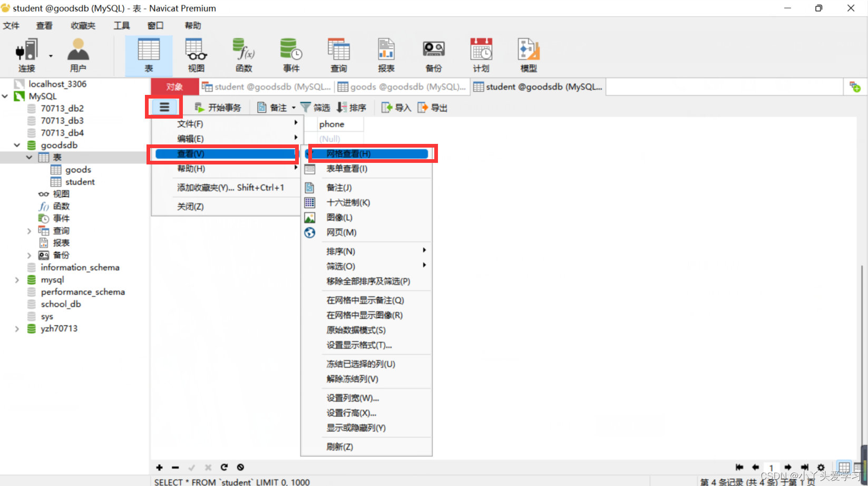Select 关闭(Z) close entry
This screenshot has height=486, width=868.
point(226,207)
